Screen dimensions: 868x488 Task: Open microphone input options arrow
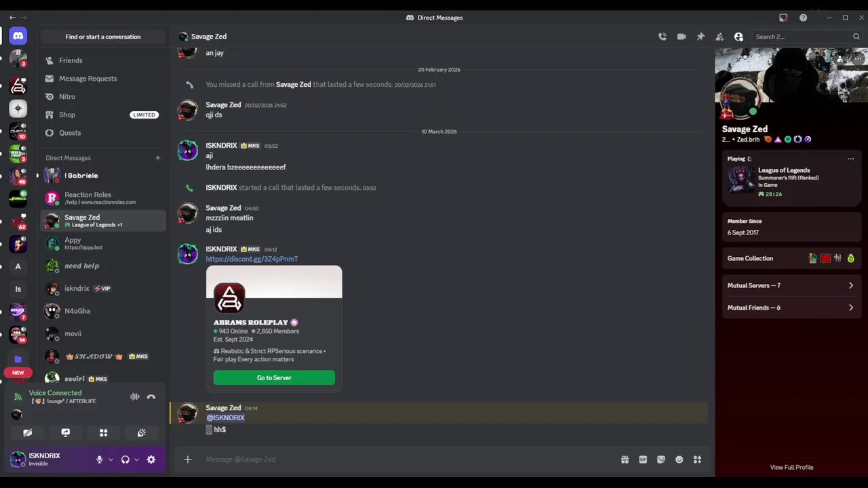coord(111,460)
